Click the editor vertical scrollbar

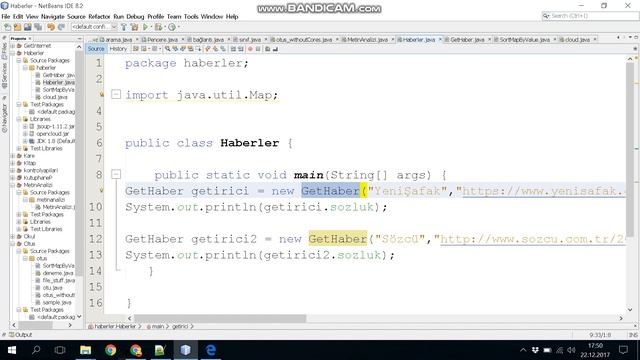coord(630,149)
